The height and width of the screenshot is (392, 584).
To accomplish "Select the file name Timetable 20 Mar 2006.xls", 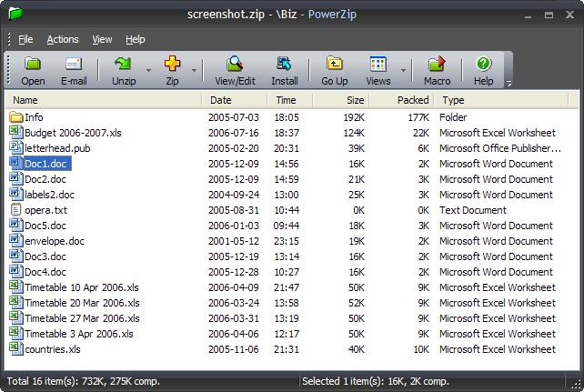I will pos(82,303).
